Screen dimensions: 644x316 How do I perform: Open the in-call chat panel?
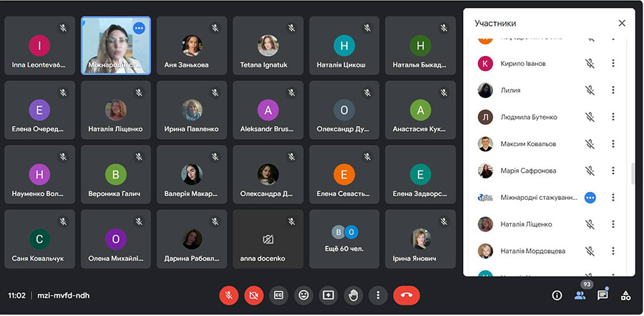tap(602, 295)
